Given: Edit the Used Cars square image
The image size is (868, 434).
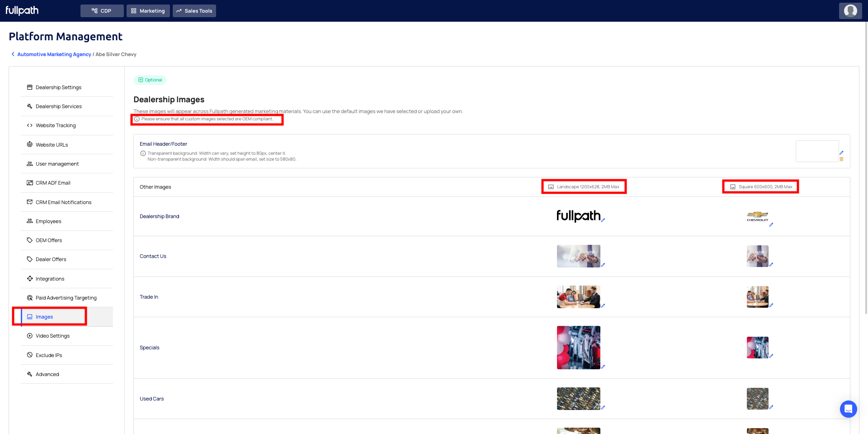Looking at the screenshot, I should pyautogui.click(x=771, y=407).
